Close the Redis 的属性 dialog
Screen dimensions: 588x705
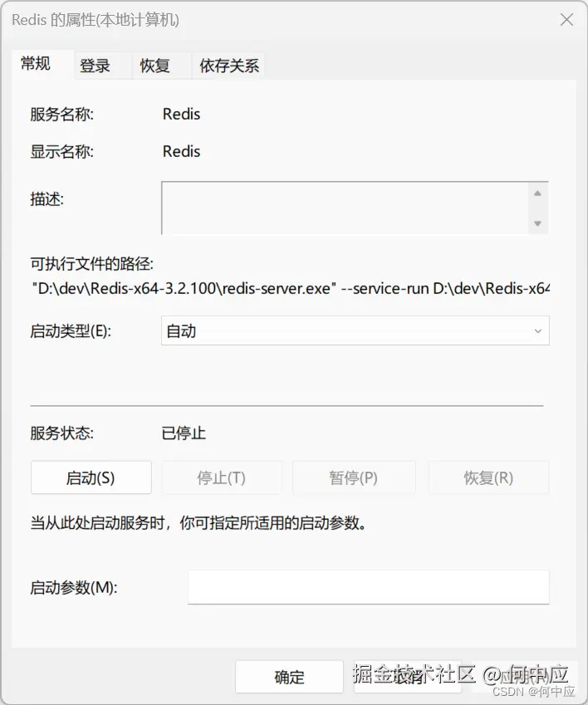tap(566, 20)
